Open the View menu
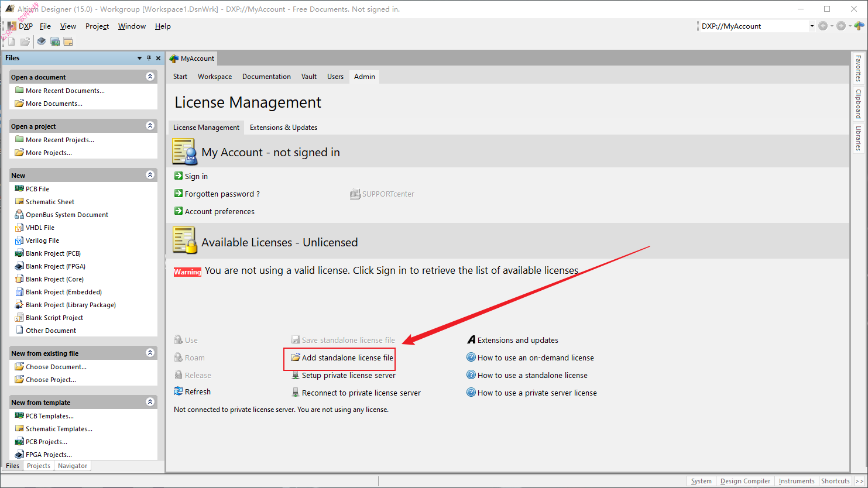Image resolution: width=868 pixels, height=488 pixels. [x=68, y=26]
